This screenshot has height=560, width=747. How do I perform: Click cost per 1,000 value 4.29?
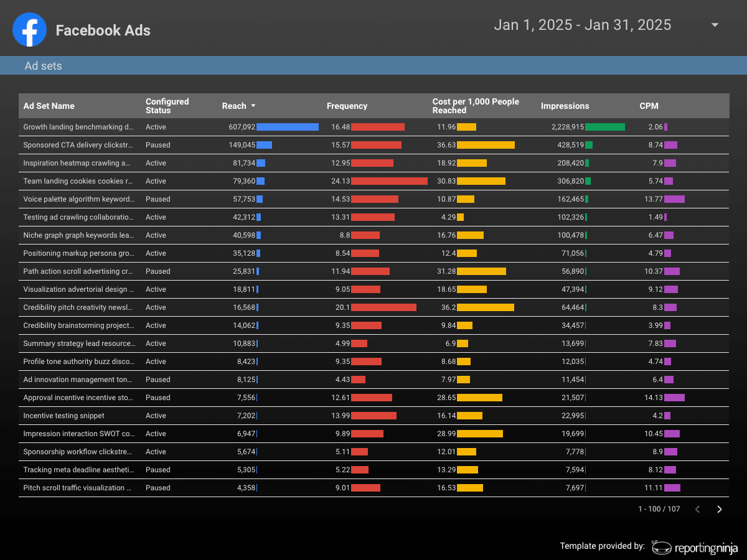(x=448, y=217)
